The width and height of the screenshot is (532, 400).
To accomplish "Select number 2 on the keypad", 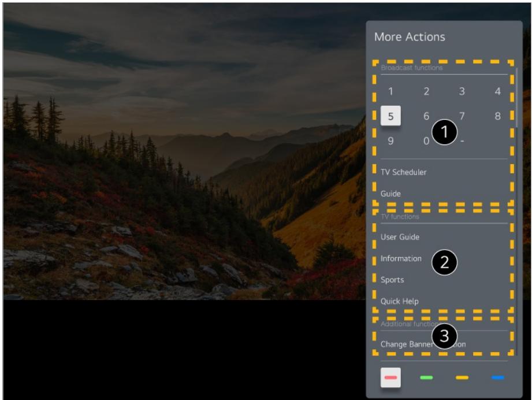I will [x=426, y=91].
